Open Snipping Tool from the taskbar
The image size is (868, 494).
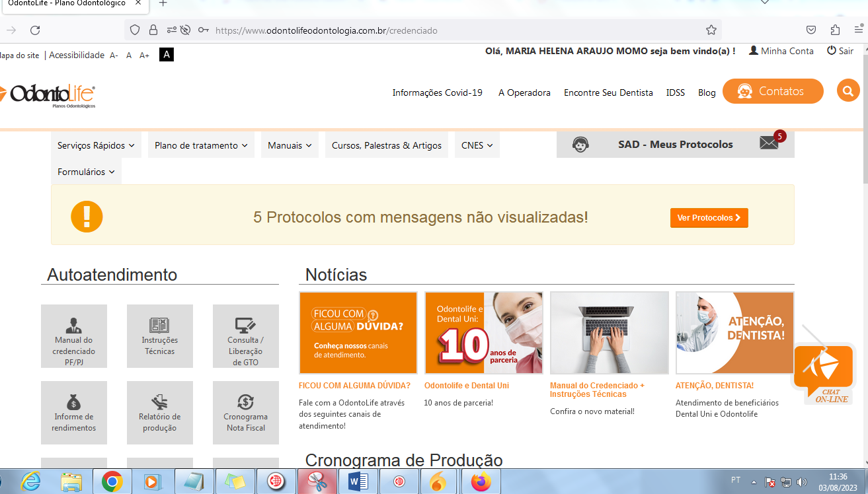point(317,481)
